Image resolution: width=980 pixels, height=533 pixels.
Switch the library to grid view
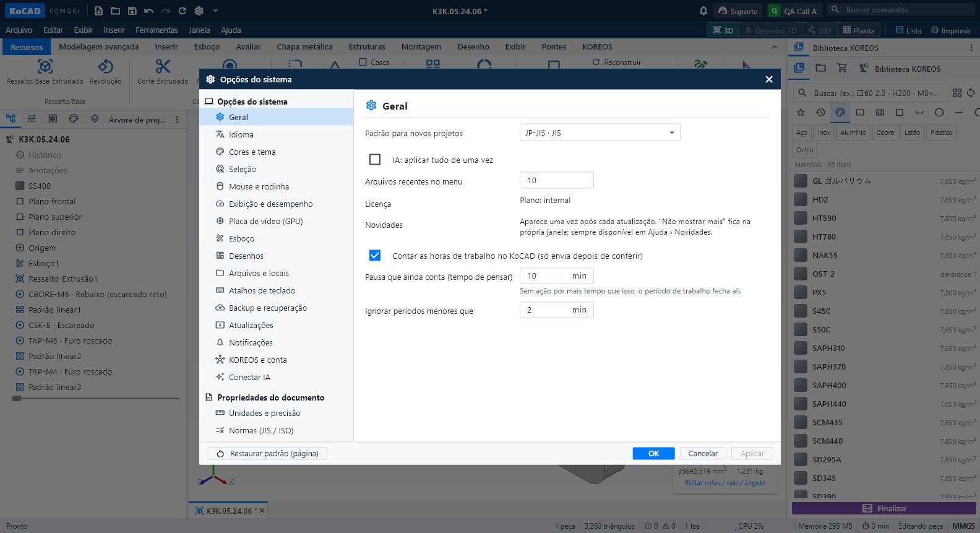(x=957, y=93)
